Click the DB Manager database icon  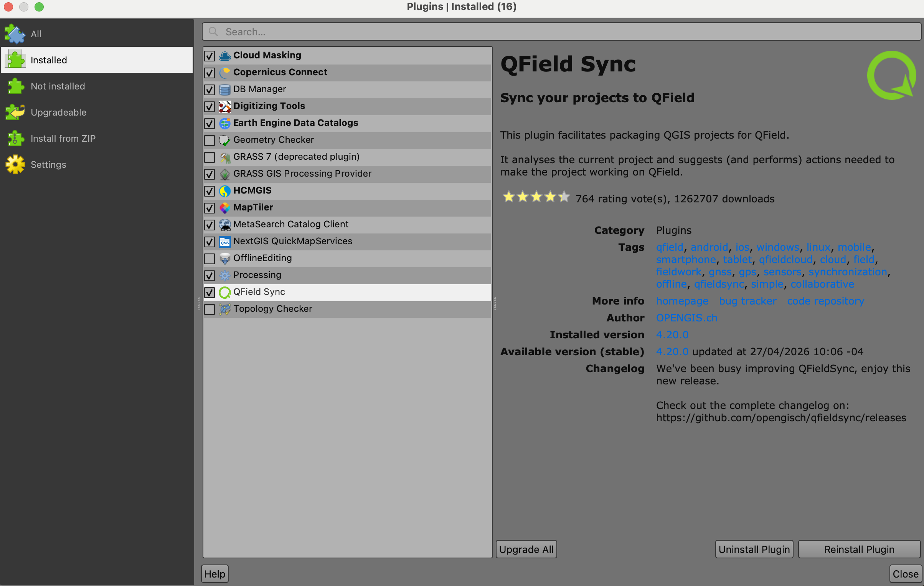tap(224, 89)
